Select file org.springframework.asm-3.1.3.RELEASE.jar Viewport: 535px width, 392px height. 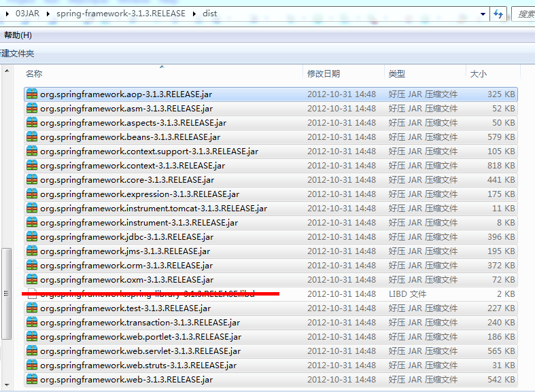pyautogui.click(x=271, y=109)
